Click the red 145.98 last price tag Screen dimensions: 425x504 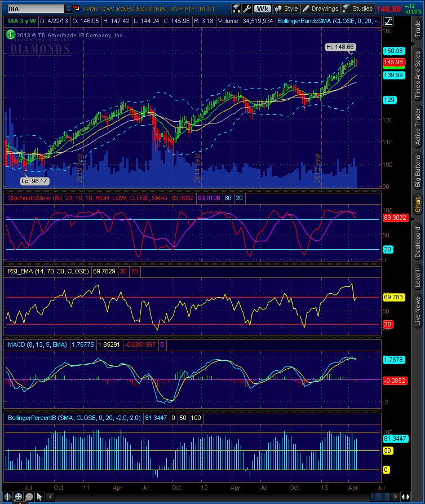click(x=394, y=62)
